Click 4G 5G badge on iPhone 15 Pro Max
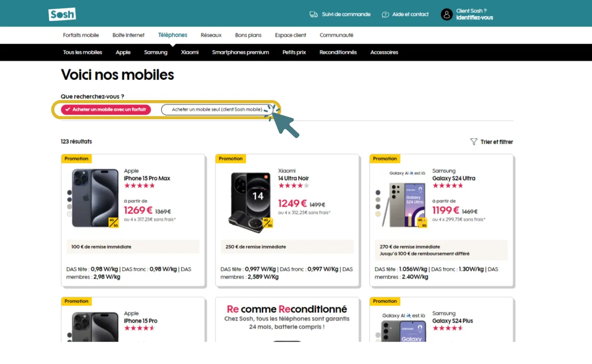The image size is (592, 364). [x=114, y=222]
